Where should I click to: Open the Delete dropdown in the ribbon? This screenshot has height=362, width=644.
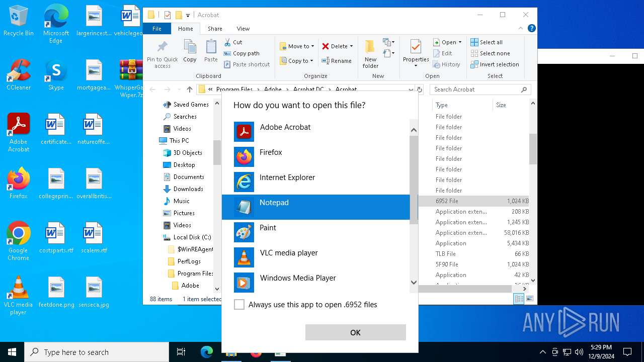[x=338, y=46]
